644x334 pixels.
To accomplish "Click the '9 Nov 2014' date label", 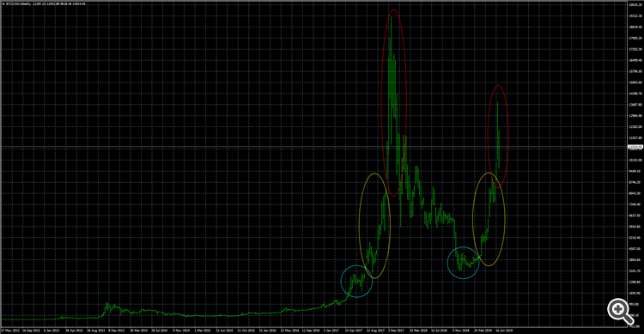I will coord(181,330).
